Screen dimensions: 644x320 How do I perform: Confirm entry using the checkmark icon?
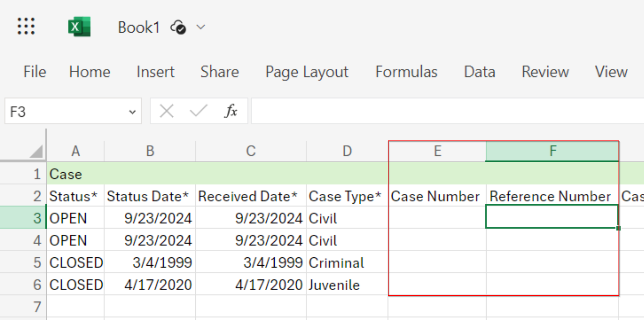(198, 111)
